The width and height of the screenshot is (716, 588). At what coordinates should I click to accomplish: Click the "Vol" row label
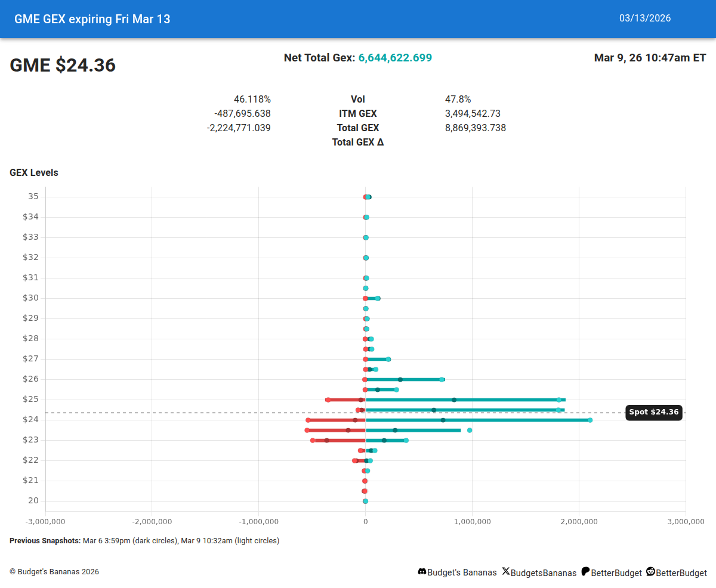click(x=358, y=100)
